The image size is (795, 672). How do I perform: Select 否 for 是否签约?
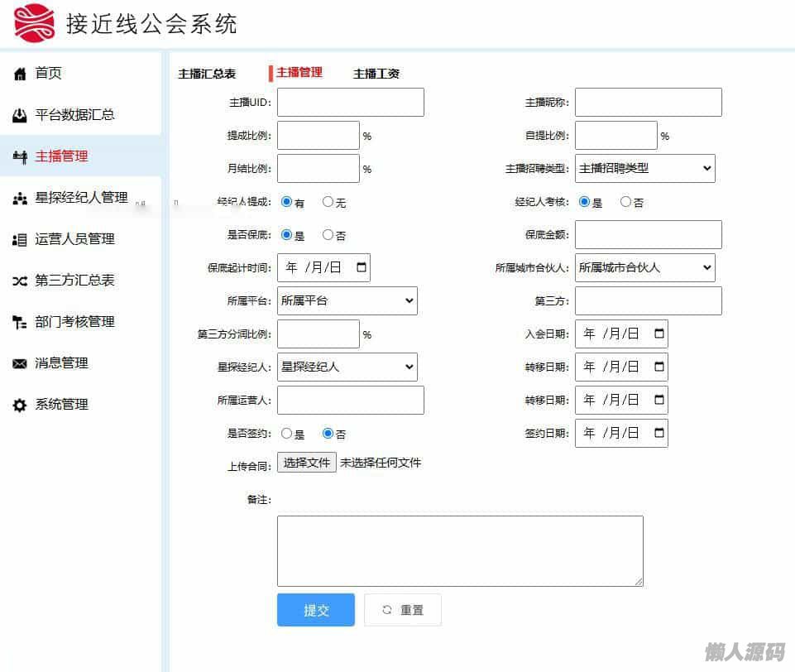[328, 433]
